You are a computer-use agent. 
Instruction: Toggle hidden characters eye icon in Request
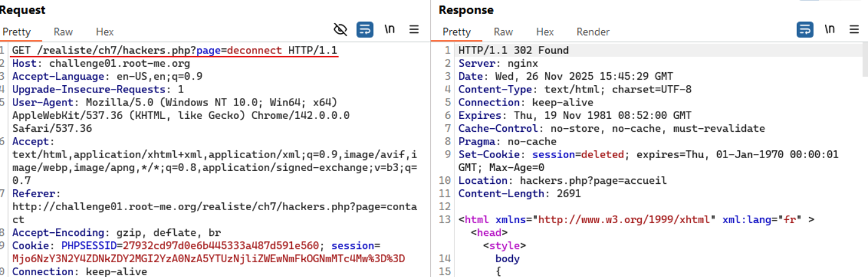(x=340, y=29)
